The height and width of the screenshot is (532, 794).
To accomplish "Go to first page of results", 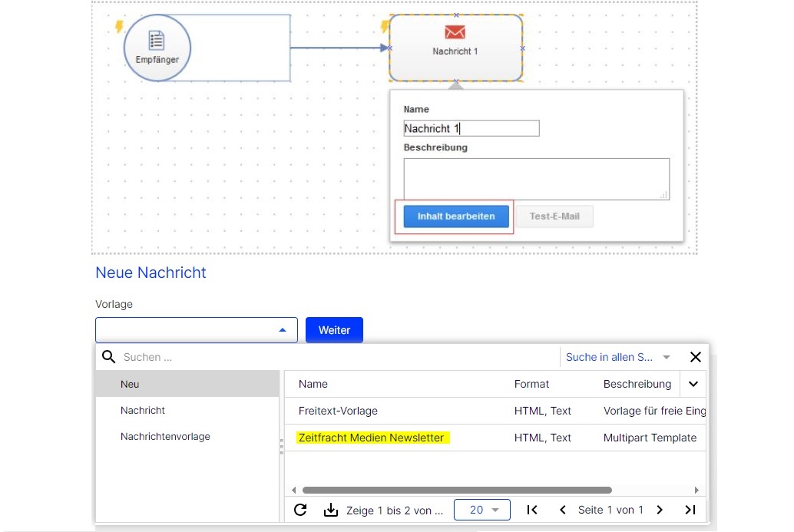I will pos(532,510).
